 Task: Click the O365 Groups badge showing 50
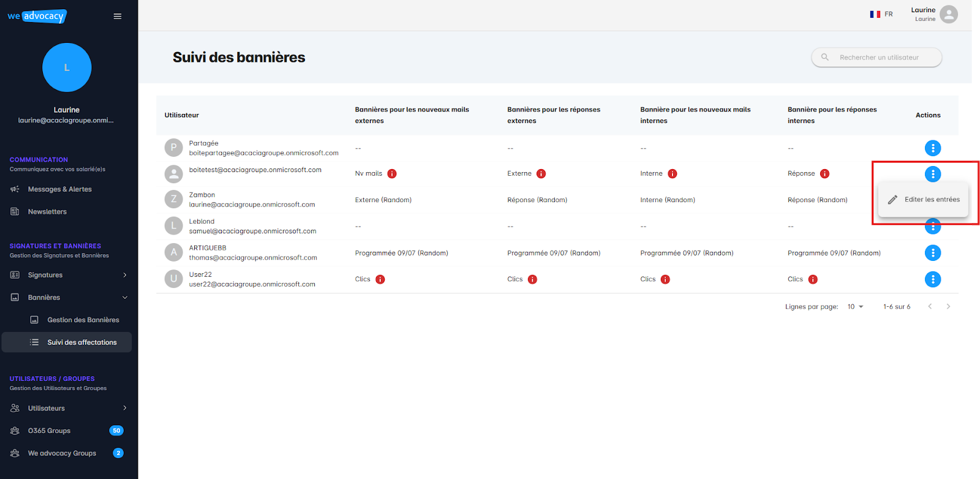(116, 431)
